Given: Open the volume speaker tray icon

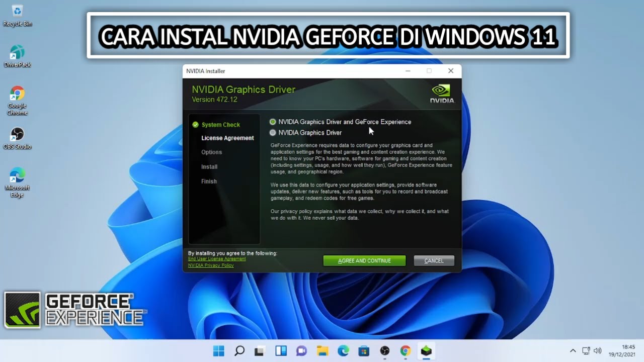Looking at the screenshot, I should coord(598,351).
